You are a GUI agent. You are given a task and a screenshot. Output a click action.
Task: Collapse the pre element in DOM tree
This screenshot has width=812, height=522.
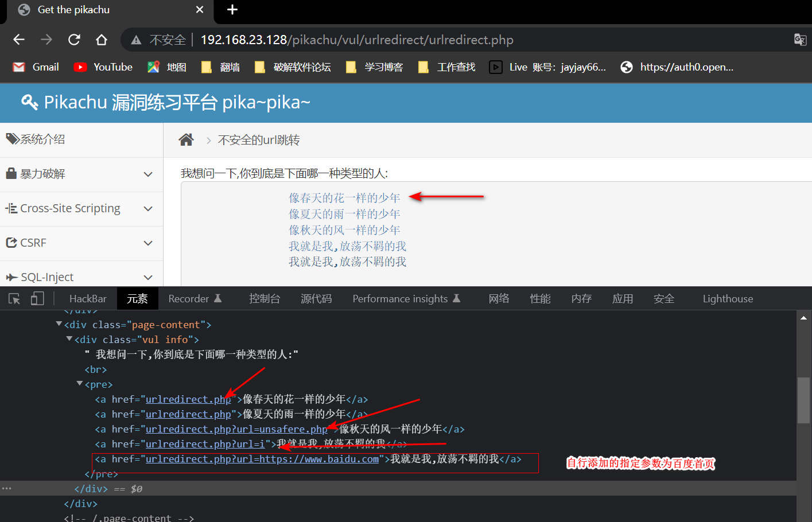click(80, 384)
